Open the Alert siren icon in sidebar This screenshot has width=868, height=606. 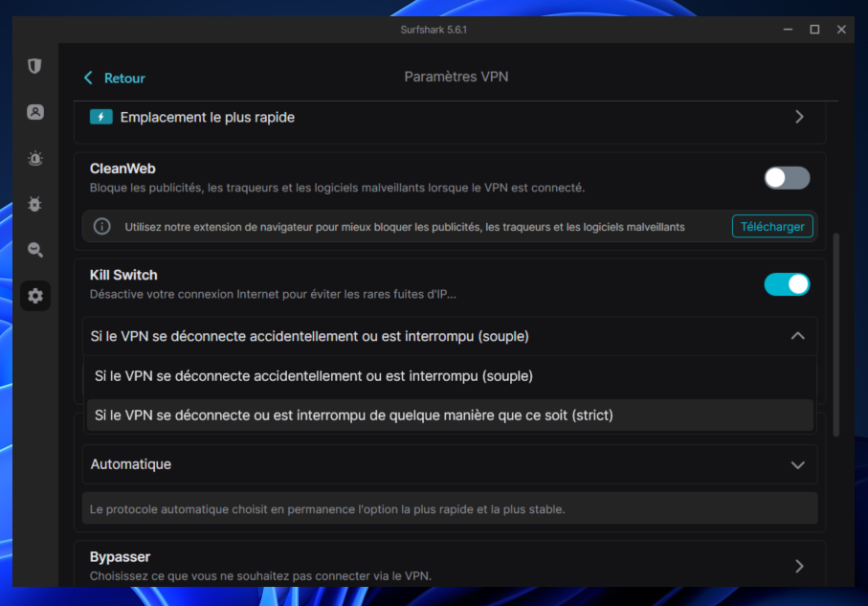coord(35,158)
